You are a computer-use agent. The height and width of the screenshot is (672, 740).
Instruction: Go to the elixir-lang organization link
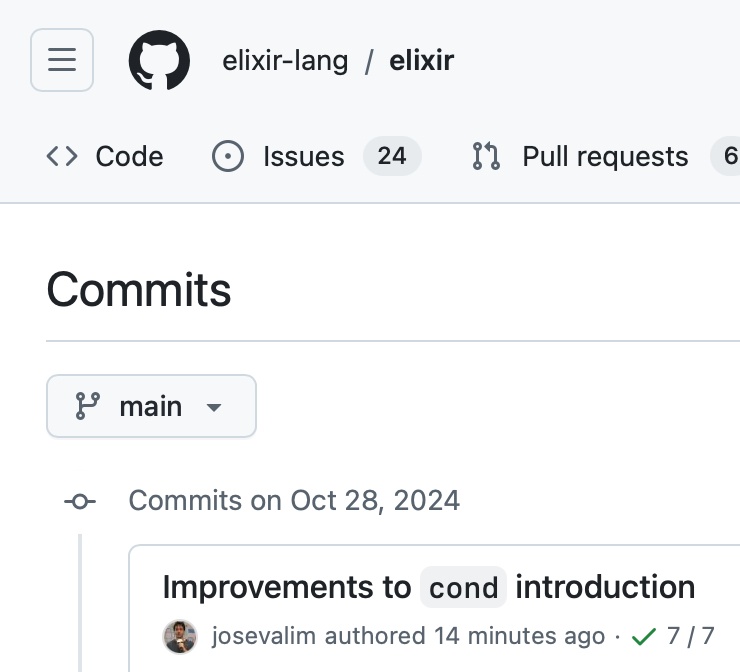coord(285,61)
